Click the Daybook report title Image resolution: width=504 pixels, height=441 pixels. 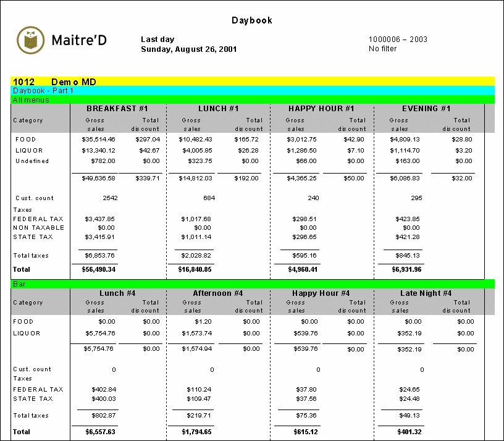[x=252, y=20]
